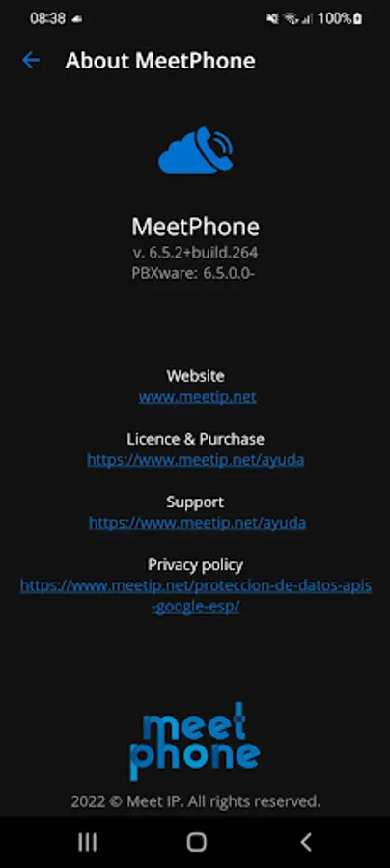The width and height of the screenshot is (390, 868).
Task: Tap the PBXware 6.5.0.0 version text
Action: 193,272
